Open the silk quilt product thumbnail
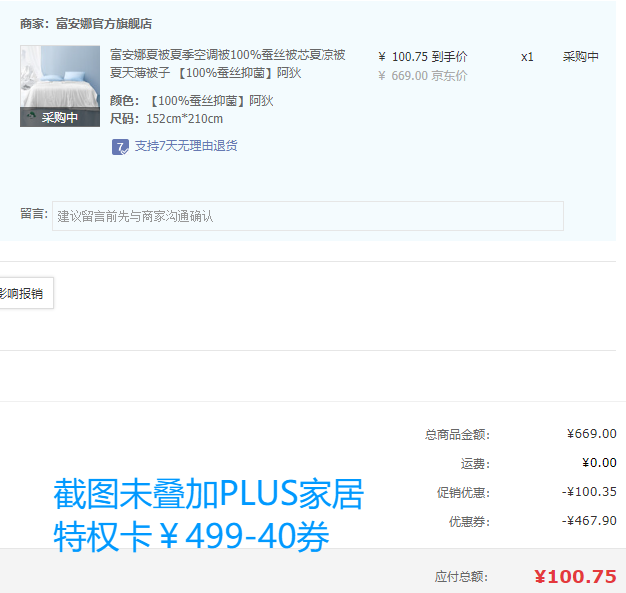The height and width of the screenshot is (593, 626). (x=60, y=86)
